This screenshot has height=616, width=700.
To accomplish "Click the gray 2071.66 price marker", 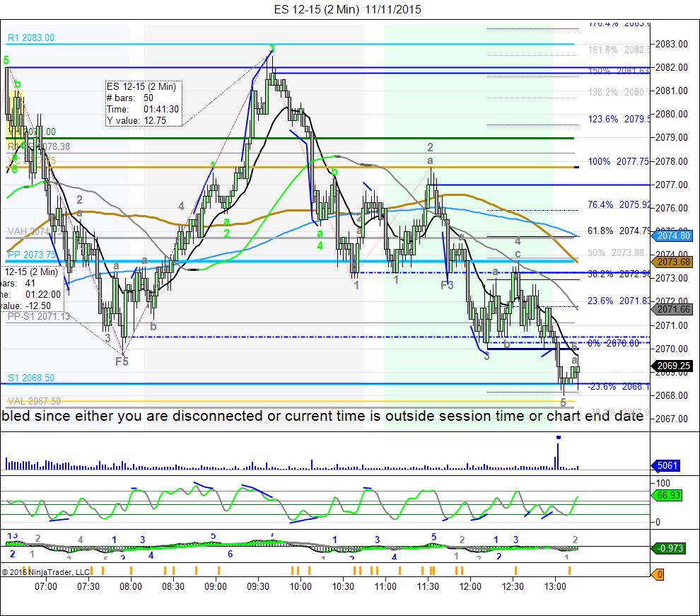I will pyautogui.click(x=673, y=309).
